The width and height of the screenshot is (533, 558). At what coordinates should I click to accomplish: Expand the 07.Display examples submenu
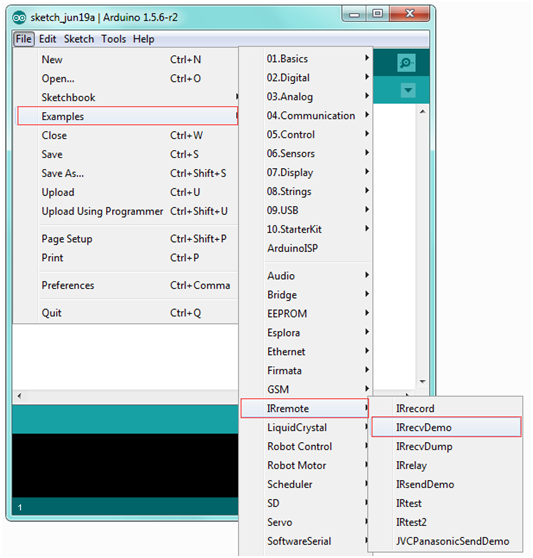click(x=306, y=172)
